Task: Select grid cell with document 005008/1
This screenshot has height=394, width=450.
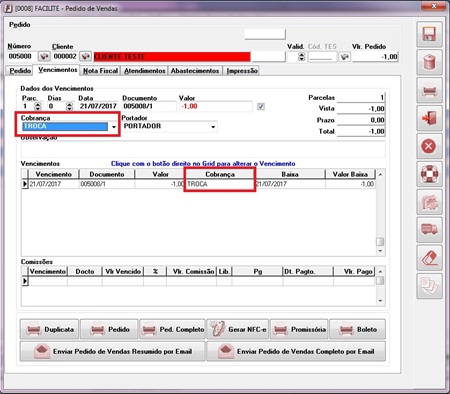Action: click(107, 184)
